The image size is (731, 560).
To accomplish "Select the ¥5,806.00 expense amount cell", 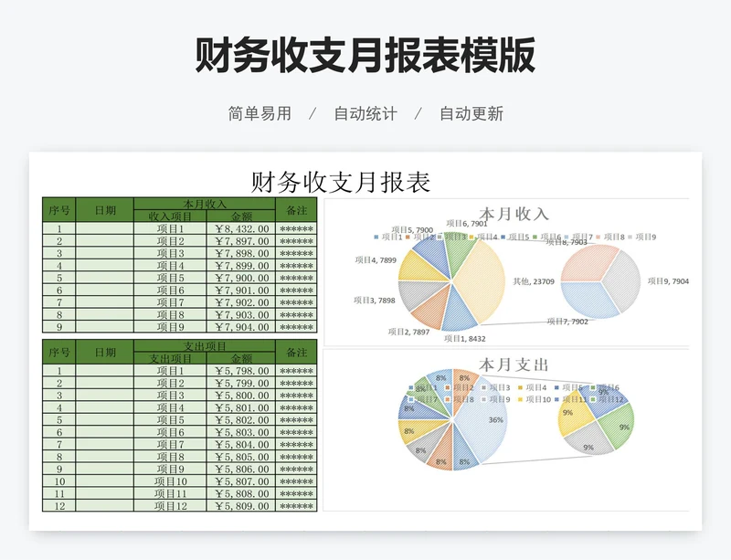I will point(241,469).
